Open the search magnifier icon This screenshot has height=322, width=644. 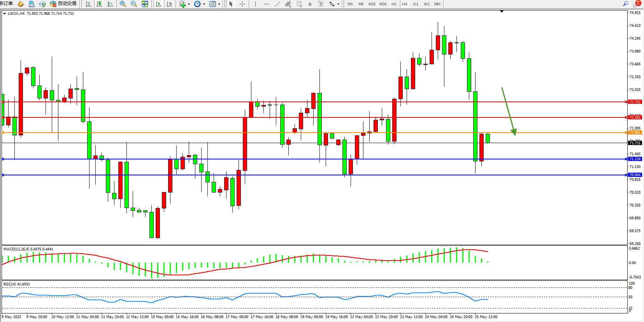point(626,4)
